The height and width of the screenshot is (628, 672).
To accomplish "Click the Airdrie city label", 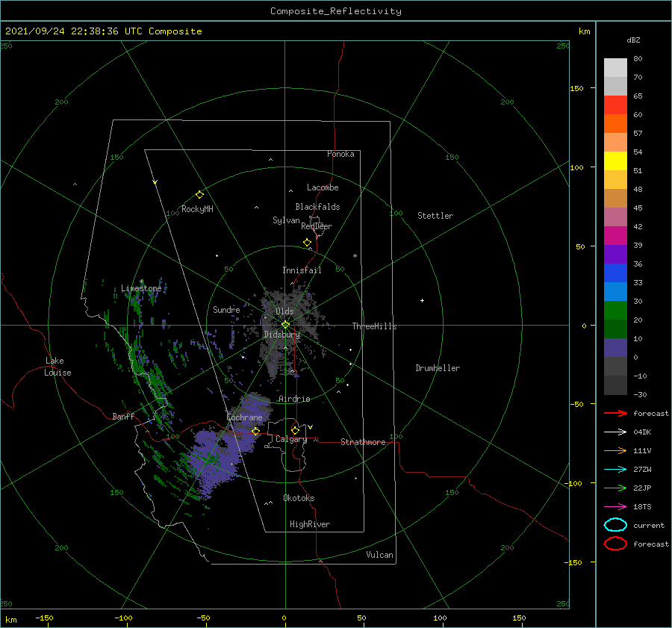I will click(x=294, y=399).
